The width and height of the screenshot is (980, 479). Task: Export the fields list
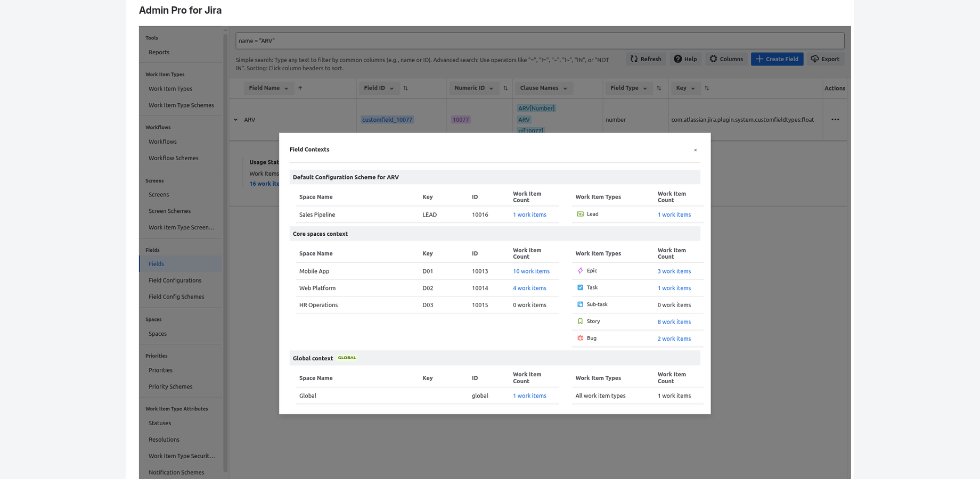(825, 59)
